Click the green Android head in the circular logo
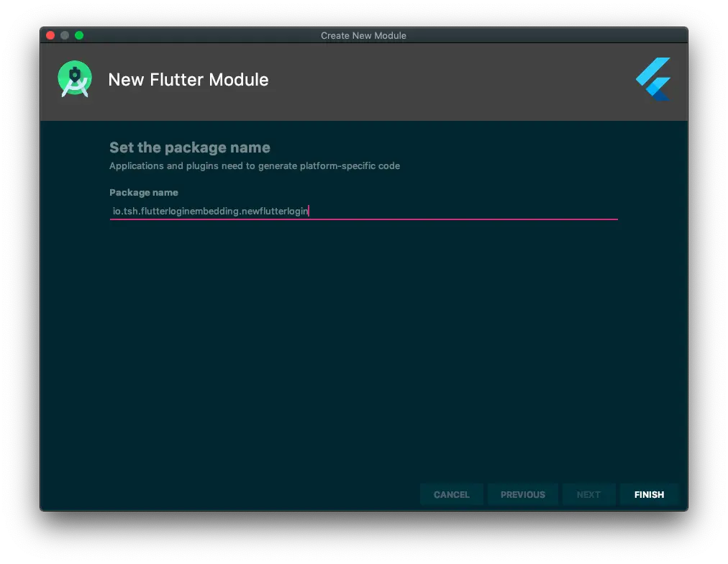The image size is (728, 564). [74, 76]
